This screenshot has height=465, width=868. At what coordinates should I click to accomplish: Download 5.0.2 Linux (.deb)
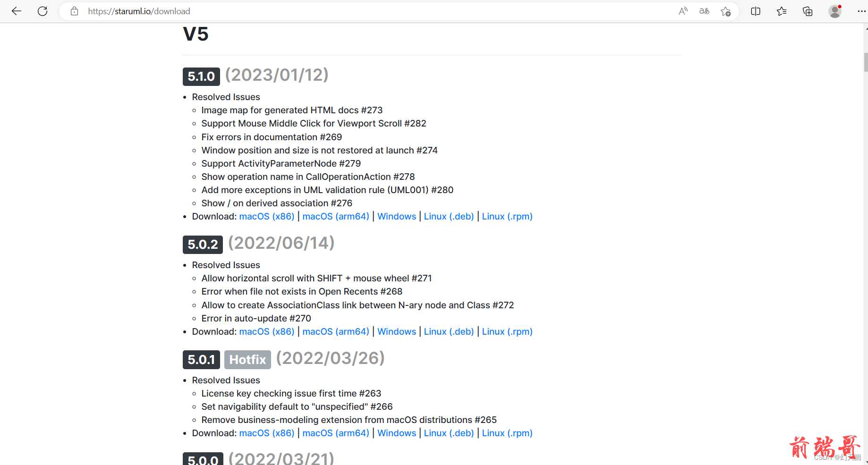click(x=449, y=331)
